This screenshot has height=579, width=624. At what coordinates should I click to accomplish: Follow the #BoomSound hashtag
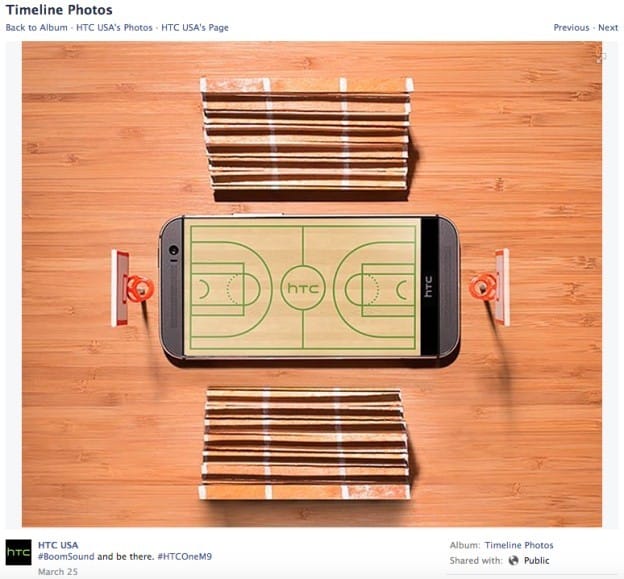66,556
